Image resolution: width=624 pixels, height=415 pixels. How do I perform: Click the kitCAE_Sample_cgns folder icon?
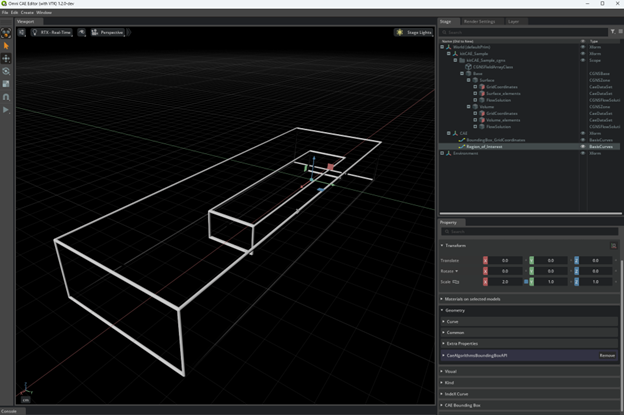[462, 60]
